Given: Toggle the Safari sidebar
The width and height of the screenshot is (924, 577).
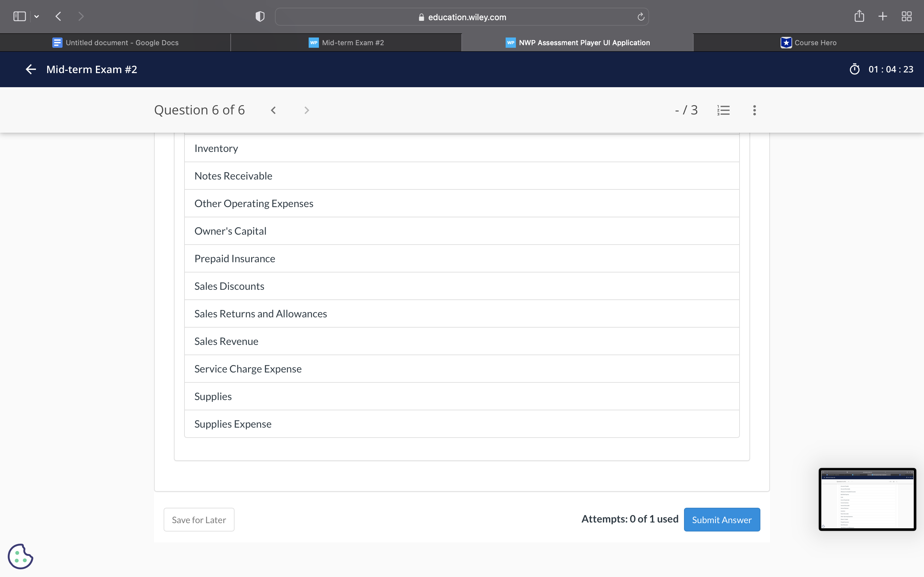Looking at the screenshot, I should tap(20, 16).
